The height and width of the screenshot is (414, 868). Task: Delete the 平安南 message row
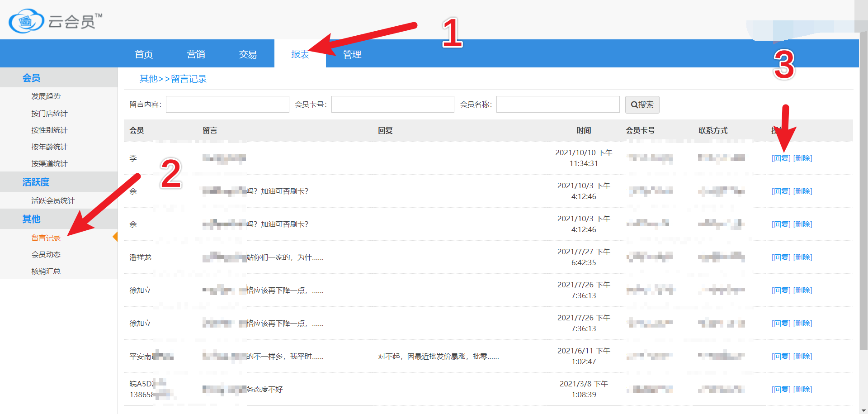(x=803, y=356)
